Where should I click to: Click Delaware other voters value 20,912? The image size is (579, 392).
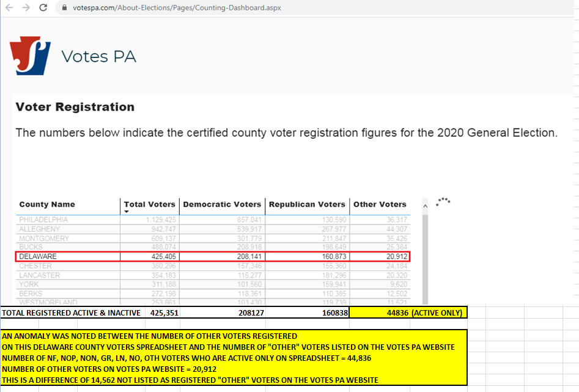[x=397, y=256]
